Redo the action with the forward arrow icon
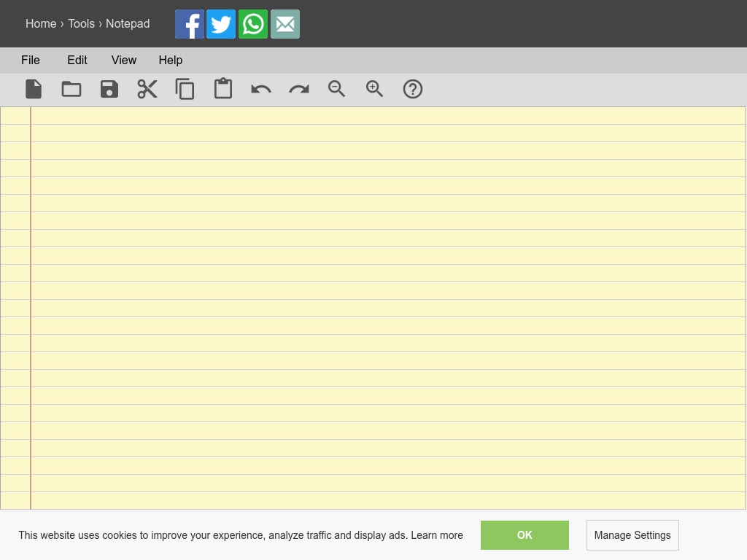Screen dimensions: 747x560 [299, 89]
